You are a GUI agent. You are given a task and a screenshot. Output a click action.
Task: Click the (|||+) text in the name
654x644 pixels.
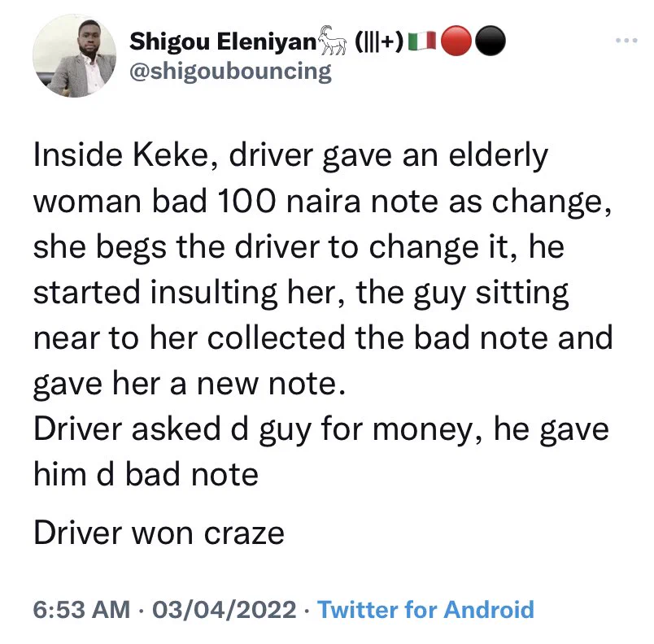[x=379, y=41]
